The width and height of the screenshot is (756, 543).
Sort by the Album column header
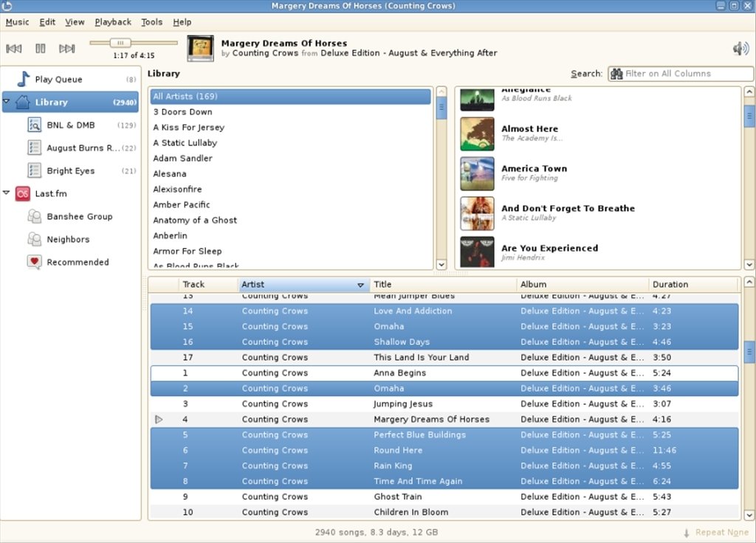coord(583,284)
